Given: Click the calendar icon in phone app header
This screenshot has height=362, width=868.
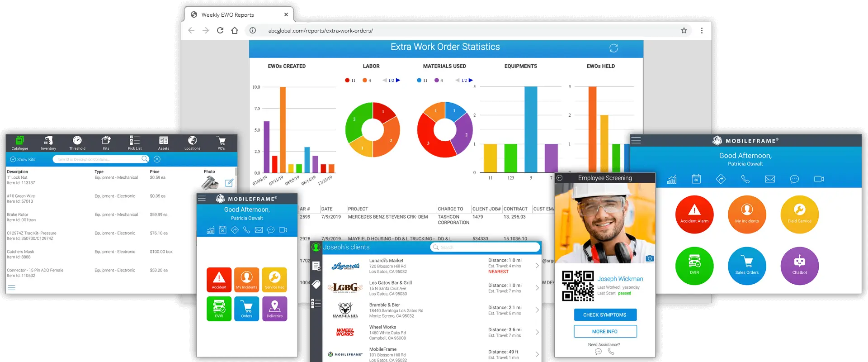Looking at the screenshot, I should click(x=222, y=230).
